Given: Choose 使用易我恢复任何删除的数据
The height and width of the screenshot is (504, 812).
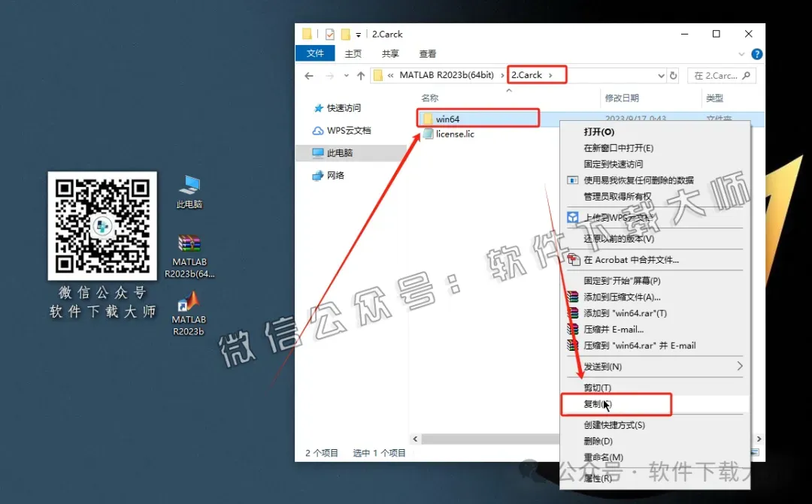Looking at the screenshot, I should pyautogui.click(x=655, y=180).
